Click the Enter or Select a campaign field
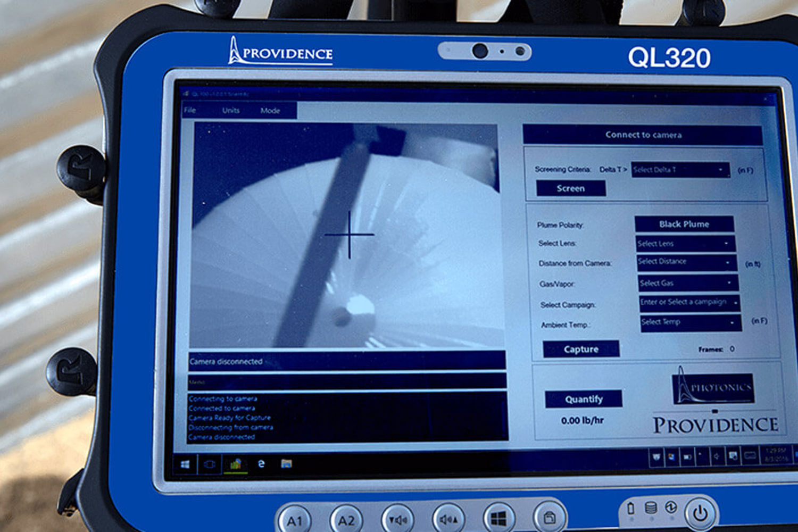The width and height of the screenshot is (798, 532). [688, 302]
